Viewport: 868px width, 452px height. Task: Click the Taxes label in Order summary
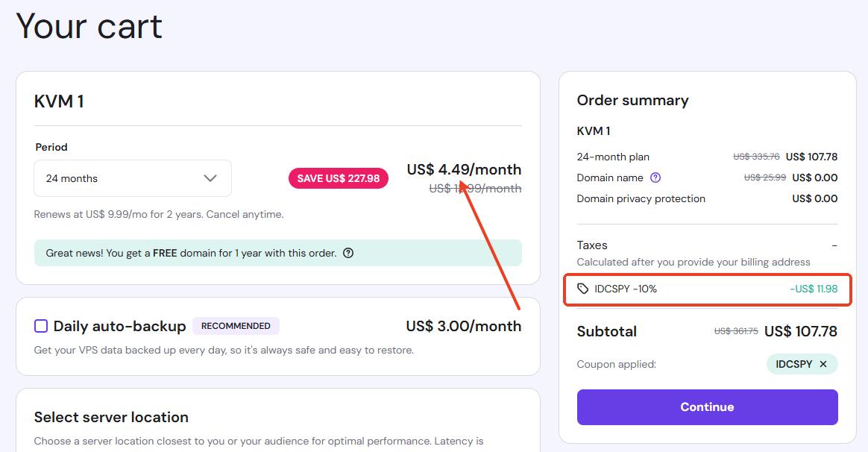(592, 245)
